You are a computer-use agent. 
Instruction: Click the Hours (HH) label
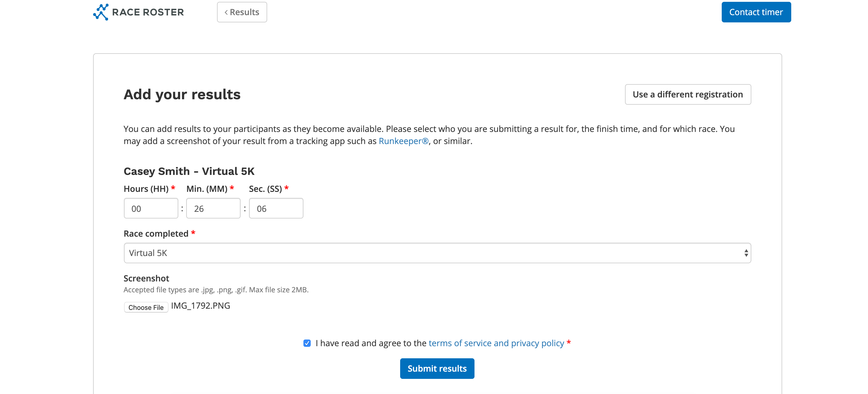146,189
